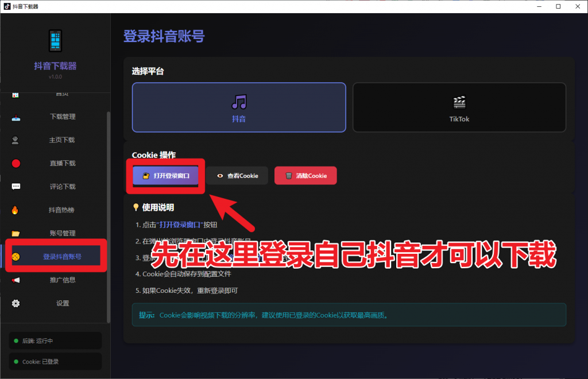Click the comment download speech bubble icon
588x379 pixels.
click(16, 187)
